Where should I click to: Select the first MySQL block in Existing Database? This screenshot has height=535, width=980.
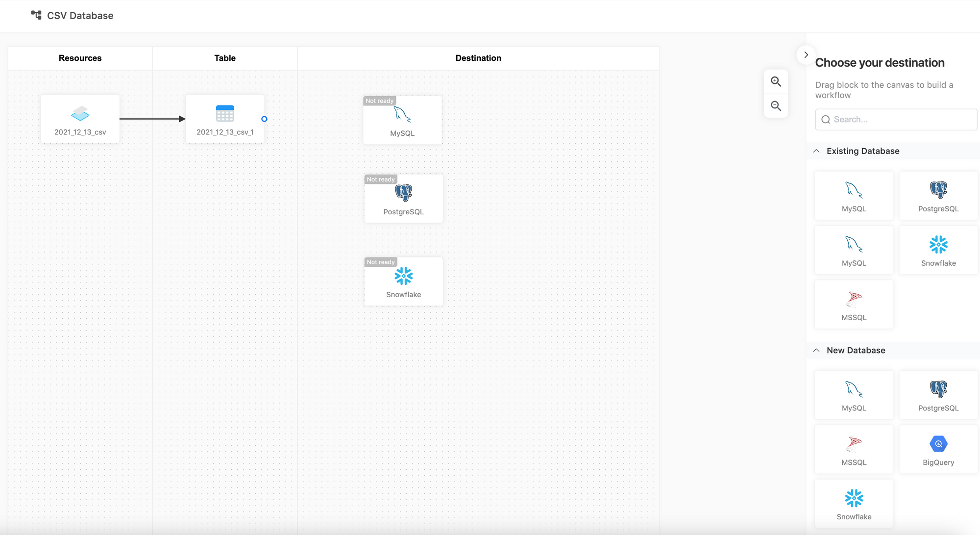coord(854,196)
